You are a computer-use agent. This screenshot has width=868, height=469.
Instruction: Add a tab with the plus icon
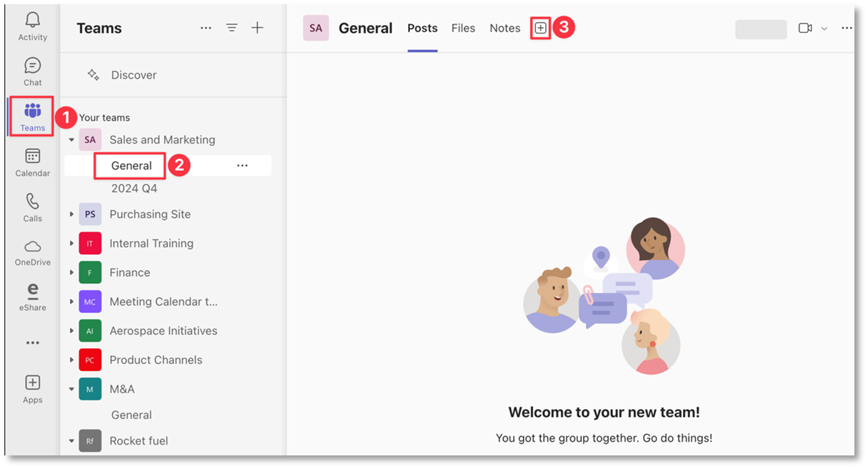(x=541, y=28)
